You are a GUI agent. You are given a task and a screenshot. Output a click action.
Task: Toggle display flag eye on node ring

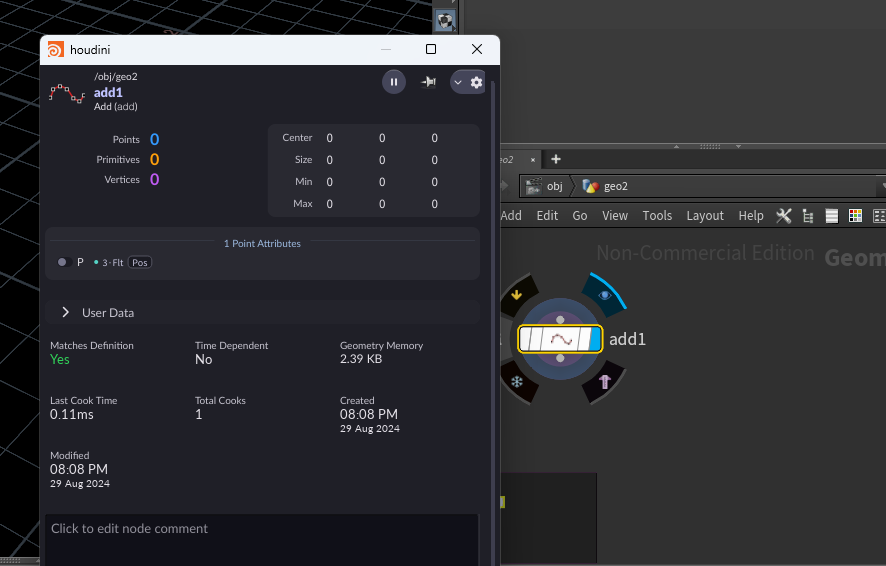[605, 295]
